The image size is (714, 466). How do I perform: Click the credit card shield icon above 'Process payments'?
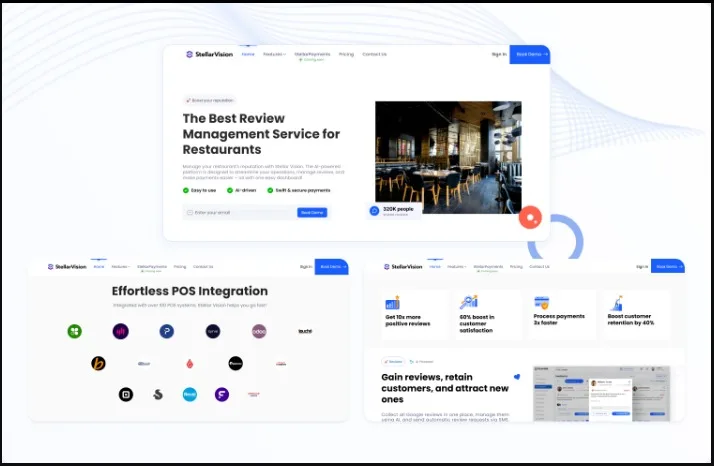pos(541,302)
